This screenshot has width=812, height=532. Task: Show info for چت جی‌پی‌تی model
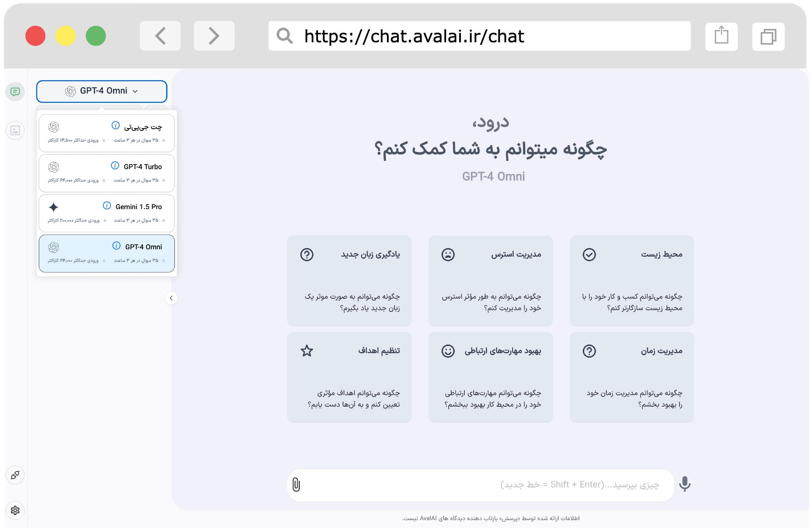[115, 125]
